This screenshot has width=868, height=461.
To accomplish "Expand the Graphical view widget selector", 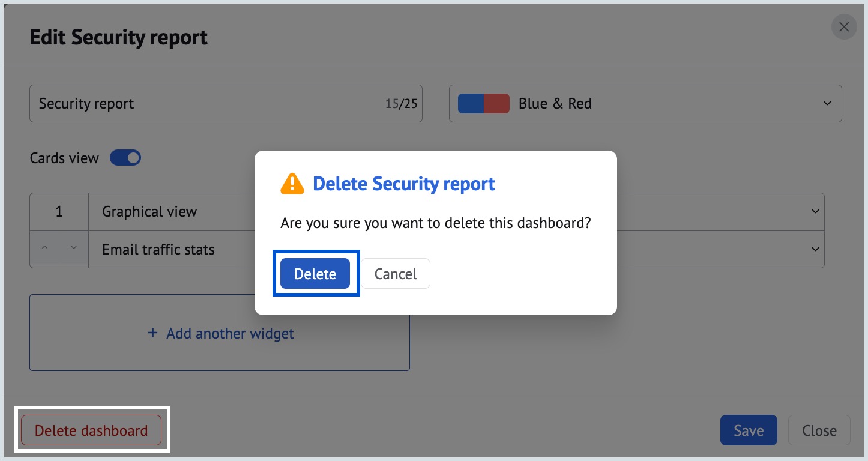I will (x=815, y=211).
